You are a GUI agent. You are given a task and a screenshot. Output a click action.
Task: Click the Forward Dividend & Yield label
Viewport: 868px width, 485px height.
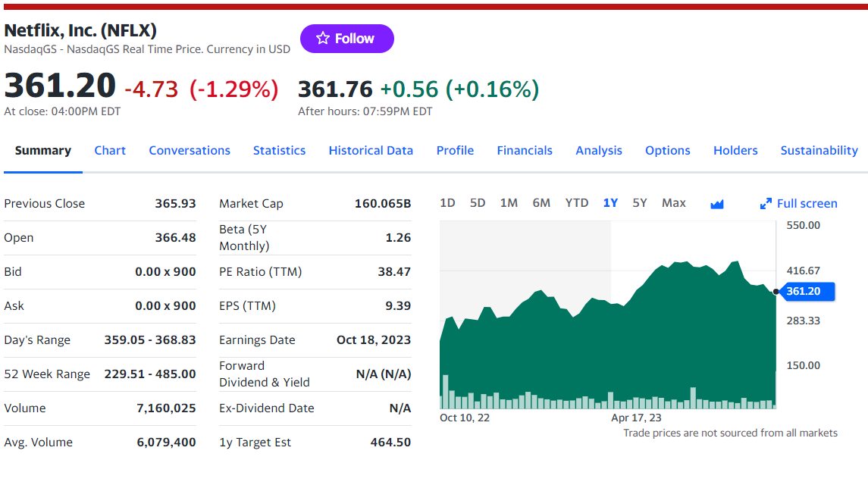point(265,374)
